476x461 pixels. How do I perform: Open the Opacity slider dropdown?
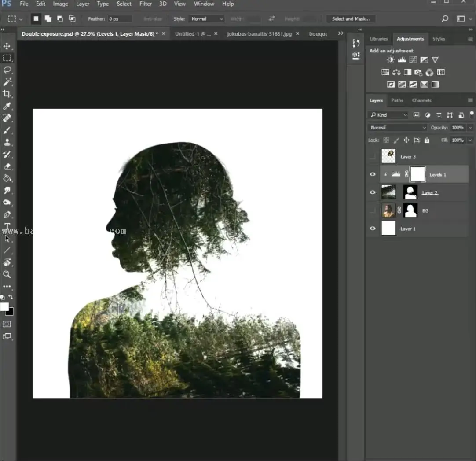tap(470, 128)
